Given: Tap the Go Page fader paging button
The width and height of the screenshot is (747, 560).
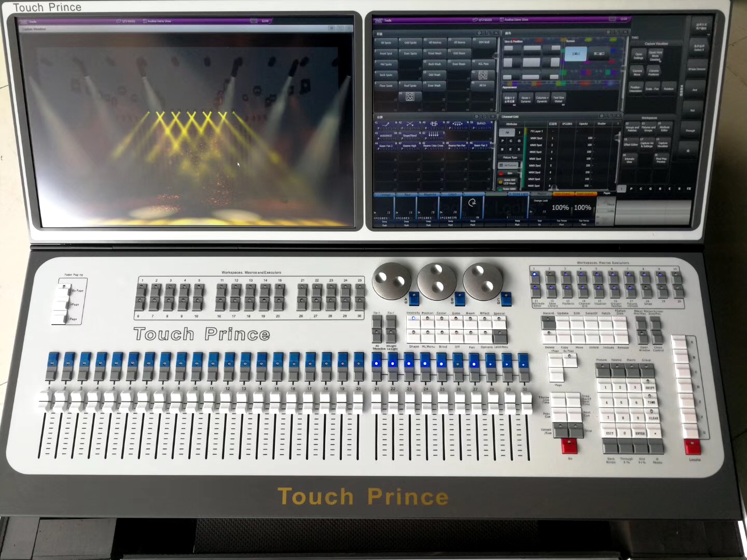Looking at the screenshot, I should [x=65, y=289].
